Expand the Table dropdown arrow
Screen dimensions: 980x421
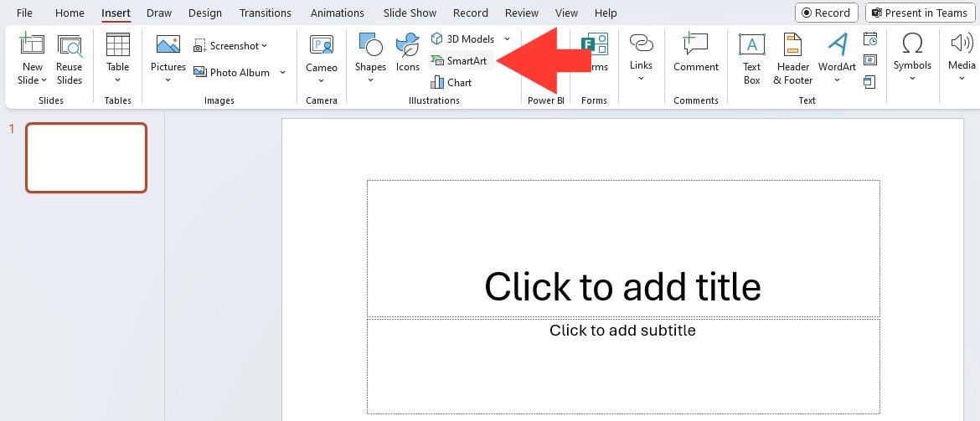coord(117,80)
